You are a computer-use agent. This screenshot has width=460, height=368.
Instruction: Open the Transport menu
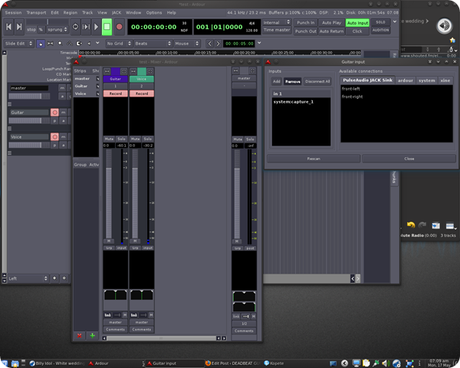click(36, 12)
